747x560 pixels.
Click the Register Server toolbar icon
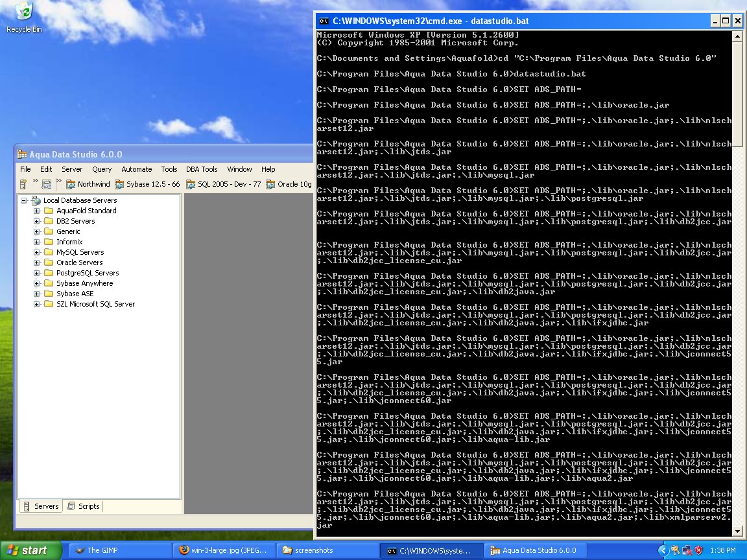[23, 184]
